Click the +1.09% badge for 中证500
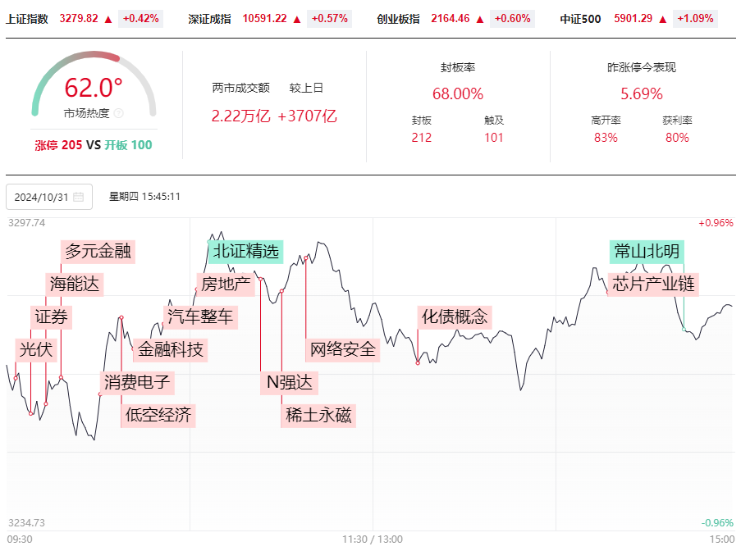This screenshot has height=560, width=741. tap(695, 19)
